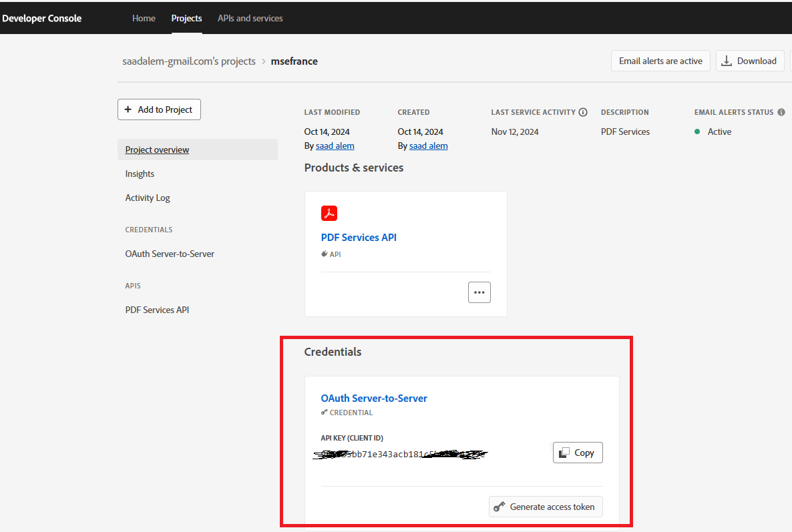Click the key icon next to CREDENTIAL label
This screenshot has height=532, width=792.
(x=323, y=412)
